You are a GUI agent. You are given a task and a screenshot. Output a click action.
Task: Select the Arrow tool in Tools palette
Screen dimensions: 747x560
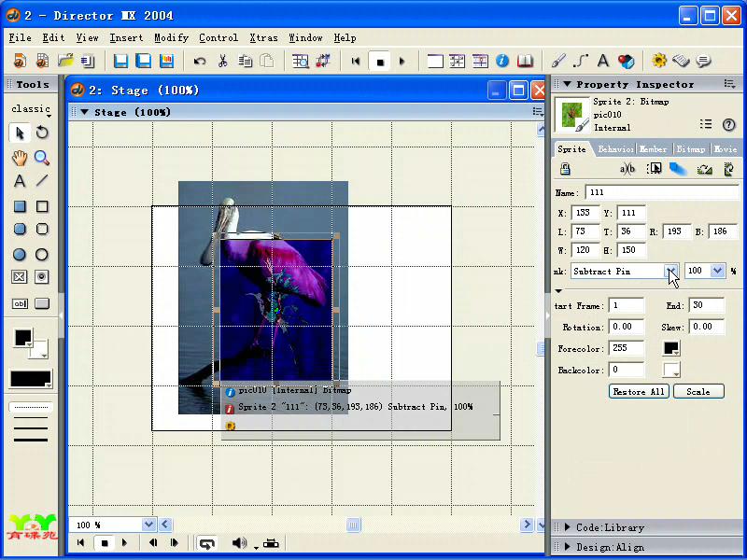click(x=20, y=133)
